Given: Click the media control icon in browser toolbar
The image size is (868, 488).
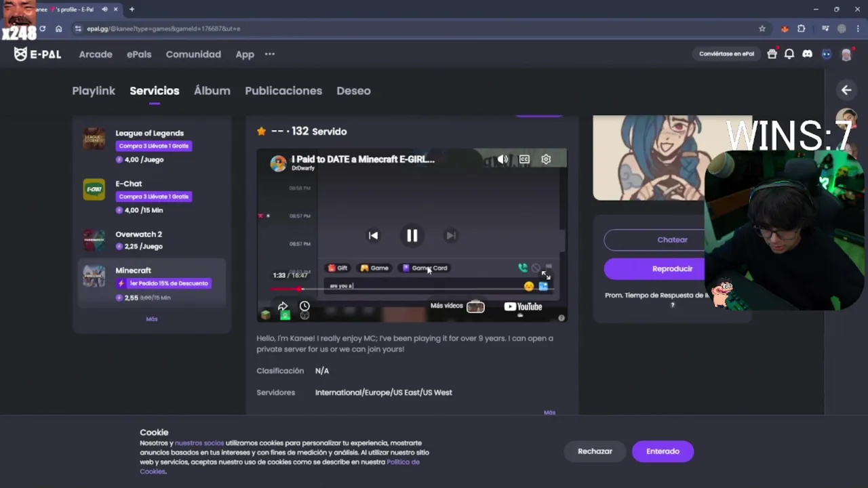Looking at the screenshot, I should click(x=825, y=28).
